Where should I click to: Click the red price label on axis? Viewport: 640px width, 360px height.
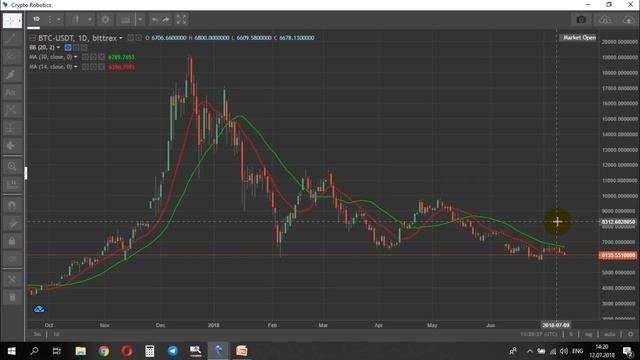618,256
